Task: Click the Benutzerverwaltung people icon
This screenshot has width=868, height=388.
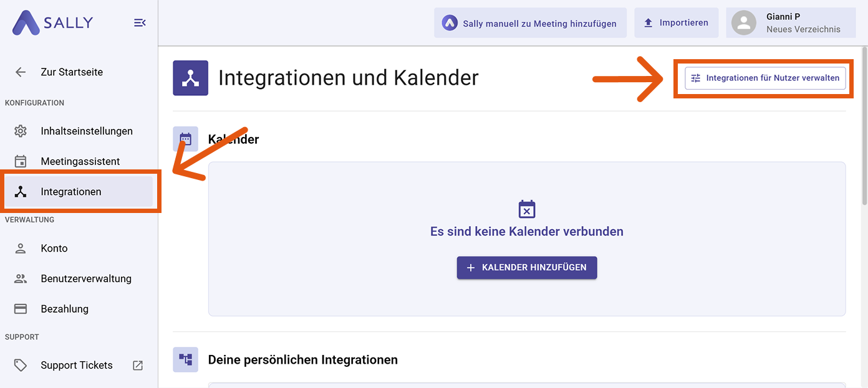Action: [21, 278]
